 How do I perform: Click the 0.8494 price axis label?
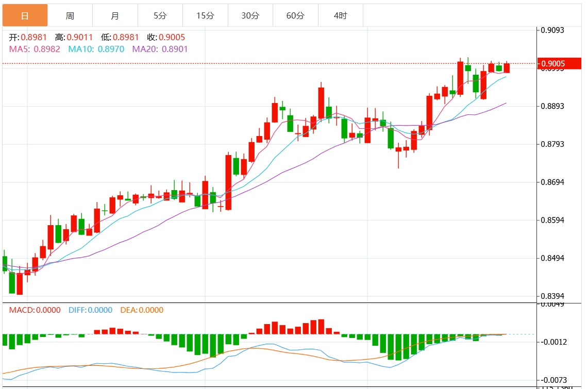pos(552,258)
